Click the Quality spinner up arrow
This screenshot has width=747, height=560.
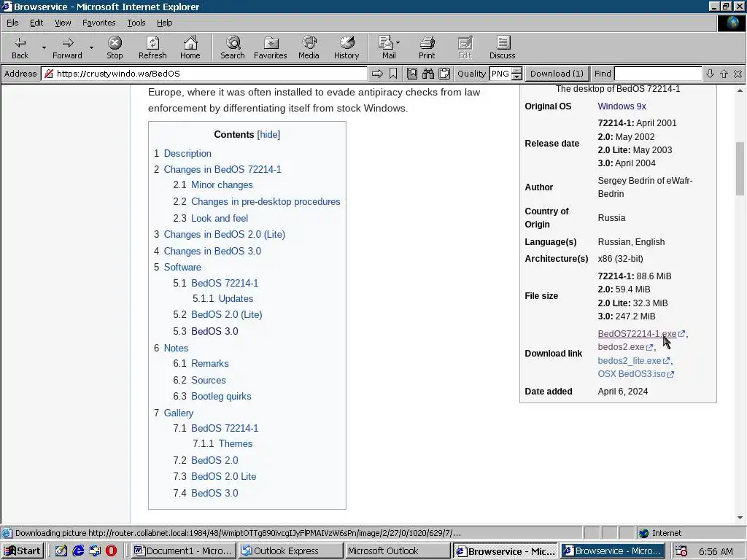pyautogui.click(x=516, y=71)
